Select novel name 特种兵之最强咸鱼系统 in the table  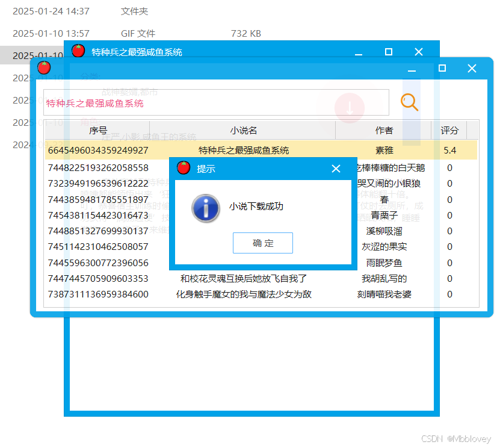click(x=244, y=151)
